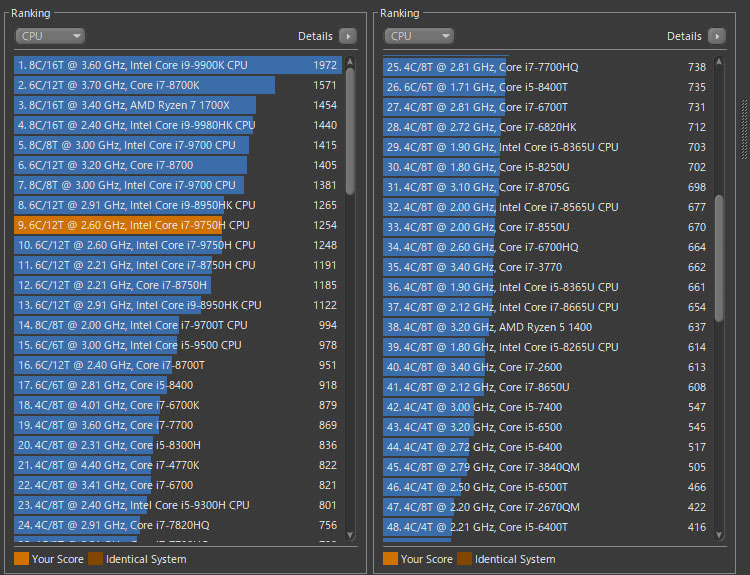
Task: Click the scroll up arrow in the left ranking list
Action: (350, 62)
